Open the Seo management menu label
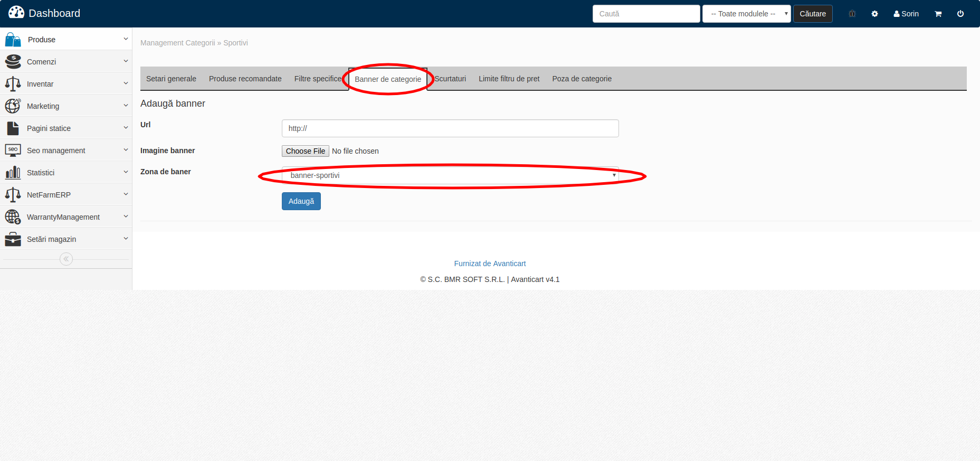Image resolution: width=980 pixels, height=461 pixels. 56,150
